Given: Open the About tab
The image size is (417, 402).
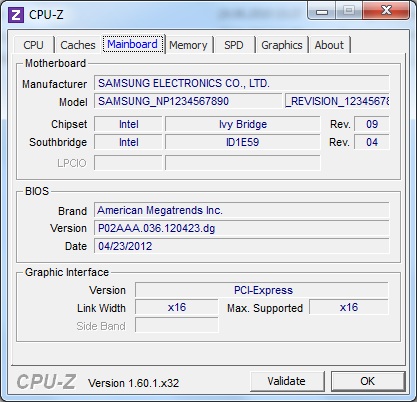Looking at the screenshot, I should pos(329,45).
